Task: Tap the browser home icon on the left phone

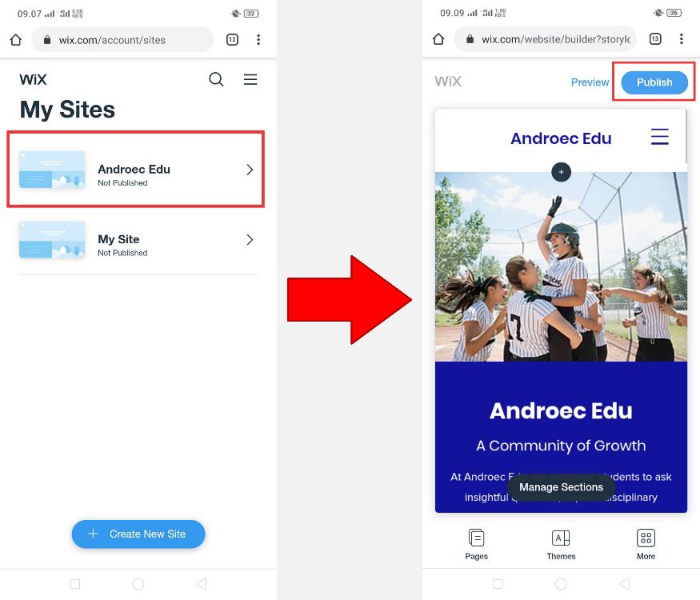Action: click(16, 40)
